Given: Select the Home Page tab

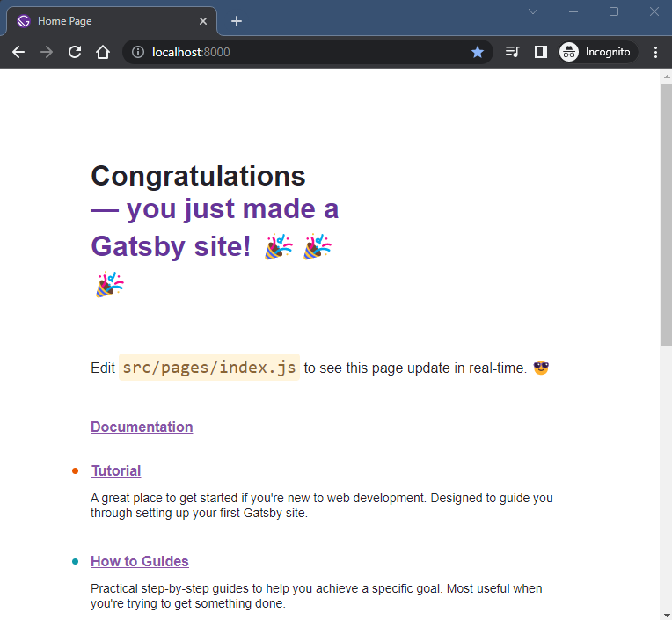Looking at the screenshot, I should (112, 21).
